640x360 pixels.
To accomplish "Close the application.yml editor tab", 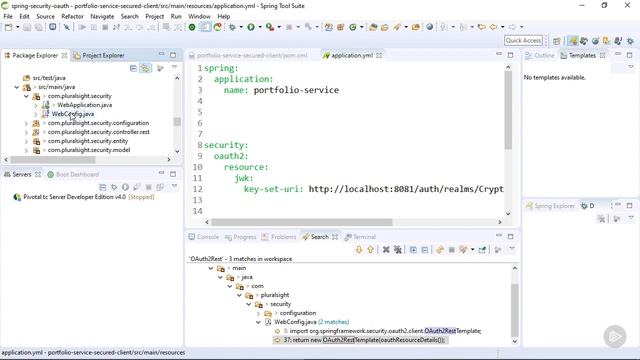I will (379, 55).
